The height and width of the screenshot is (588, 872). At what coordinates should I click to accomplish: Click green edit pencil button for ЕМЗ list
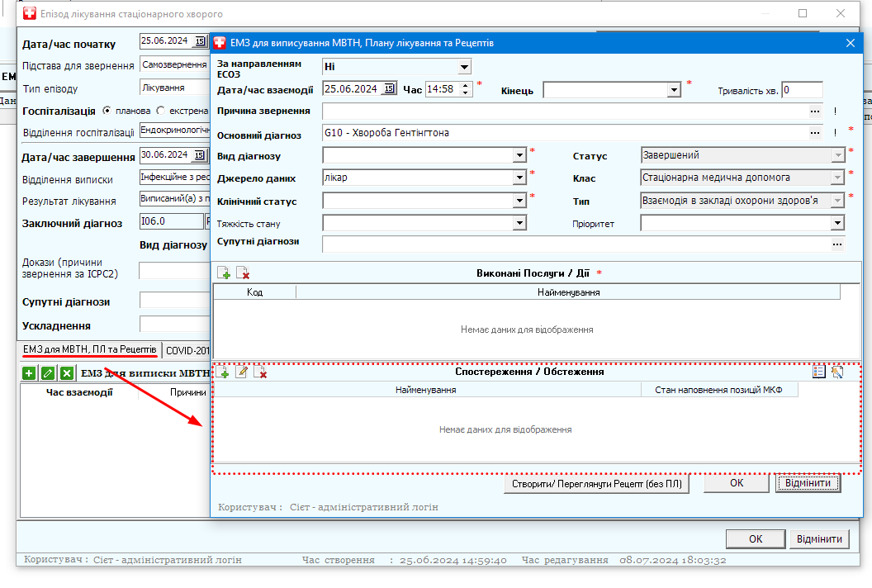coord(48,373)
